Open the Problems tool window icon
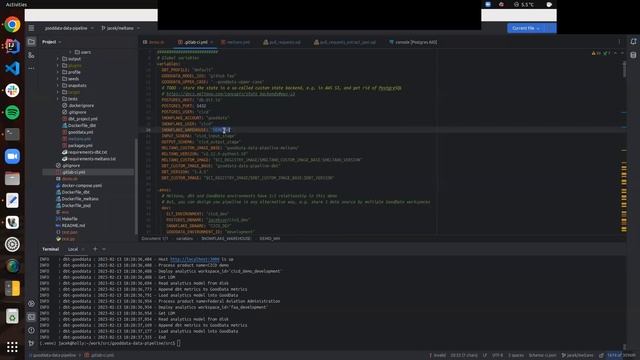 click(x=31, y=330)
